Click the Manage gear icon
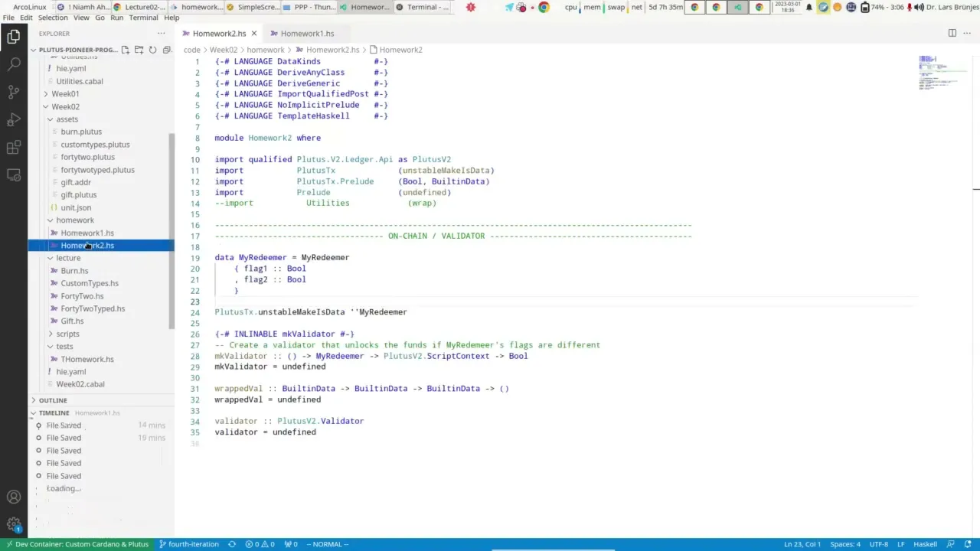Image resolution: width=980 pixels, height=551 pixels. click(x=14, y=525)
